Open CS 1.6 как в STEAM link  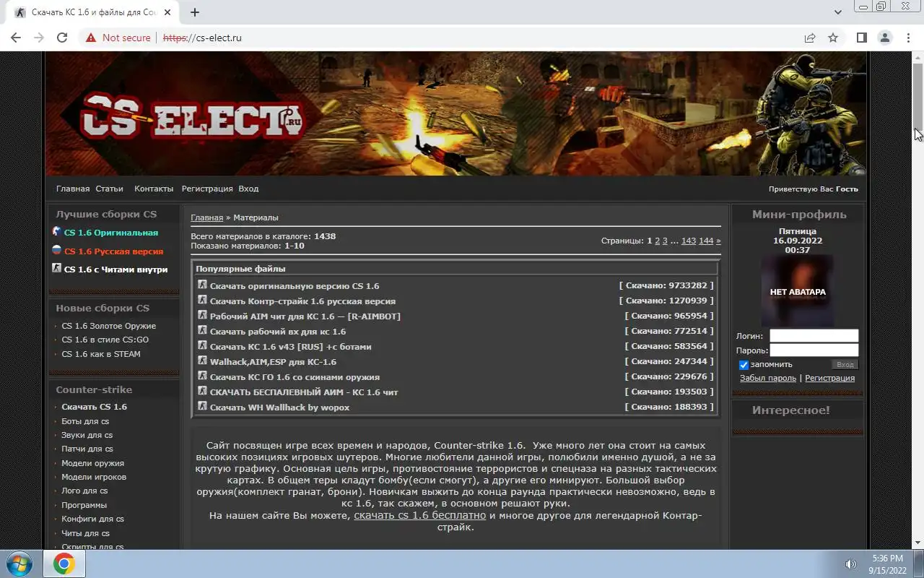(101, 354)
